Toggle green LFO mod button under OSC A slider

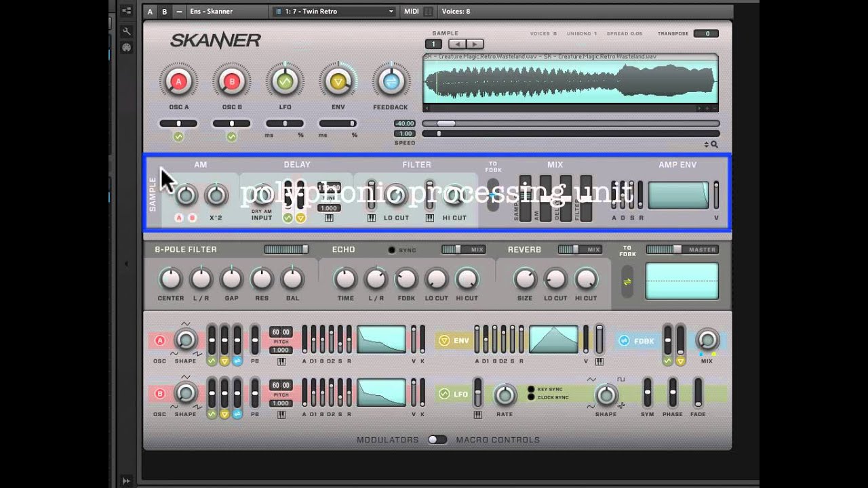[178, 137]
